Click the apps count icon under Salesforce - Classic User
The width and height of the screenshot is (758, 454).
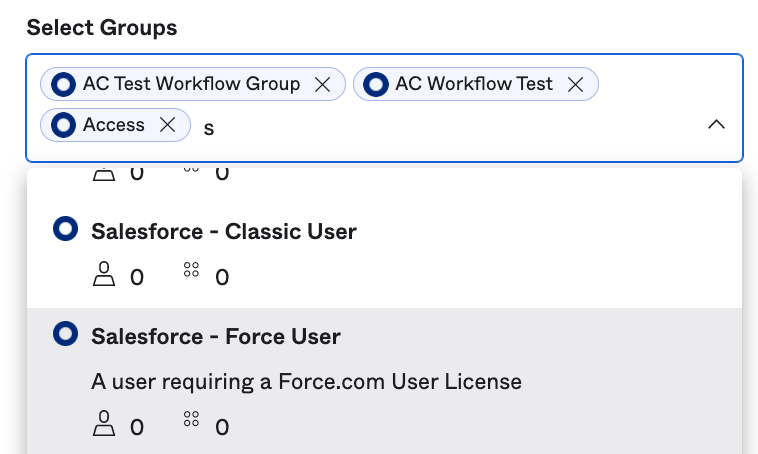[x=191, y=269]
